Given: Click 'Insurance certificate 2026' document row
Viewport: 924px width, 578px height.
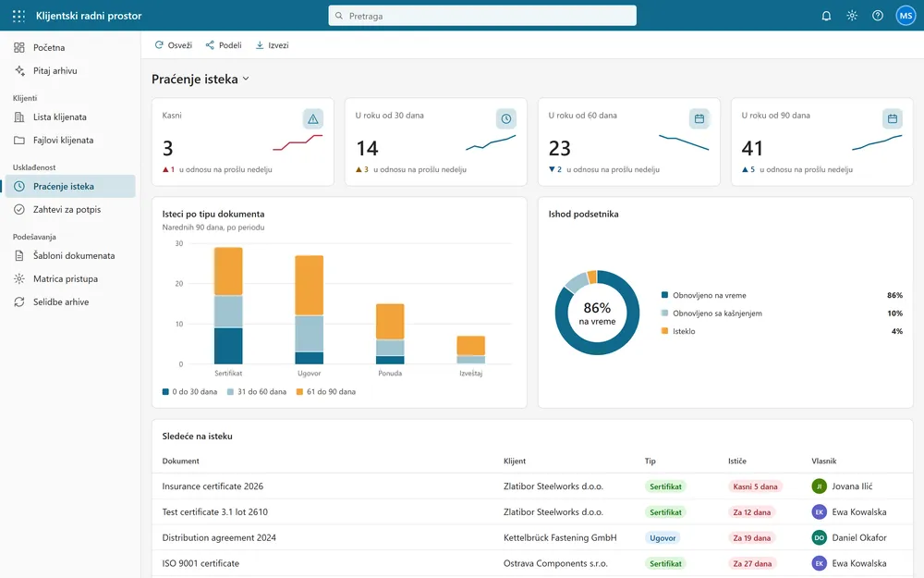Looking at the screenshot, I should click(532, 486).
